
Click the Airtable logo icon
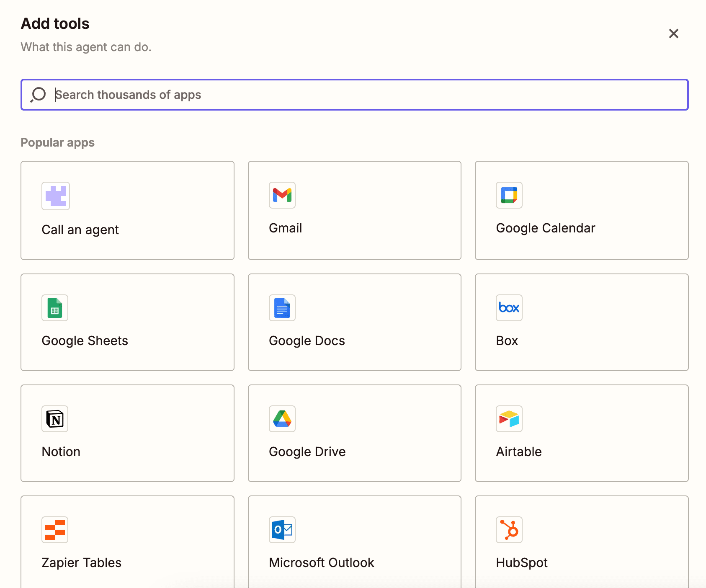[x=509, y=419]
